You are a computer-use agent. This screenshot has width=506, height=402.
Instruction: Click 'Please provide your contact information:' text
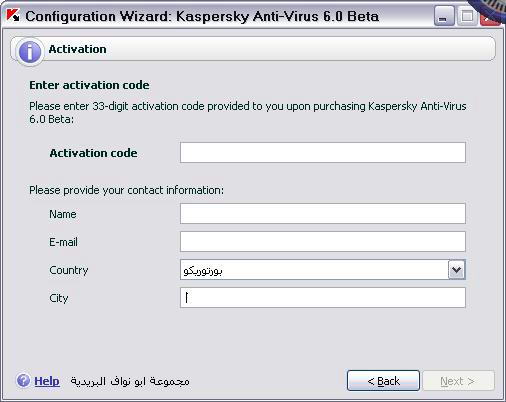coord(127,190)
